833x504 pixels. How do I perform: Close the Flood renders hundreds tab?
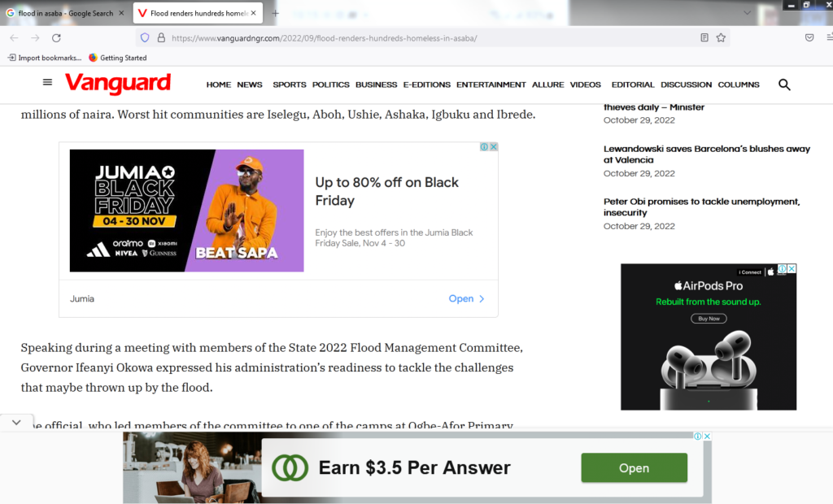coord(254,13)
